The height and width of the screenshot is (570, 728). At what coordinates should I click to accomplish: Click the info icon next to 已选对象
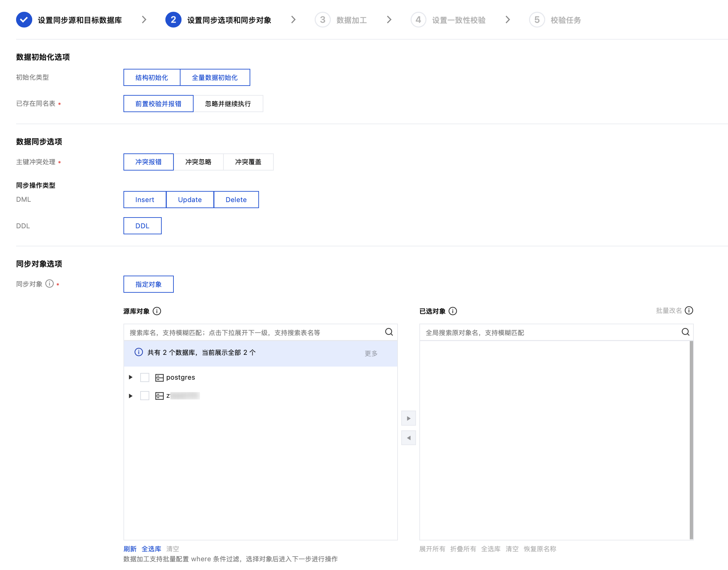pos(453,311)
